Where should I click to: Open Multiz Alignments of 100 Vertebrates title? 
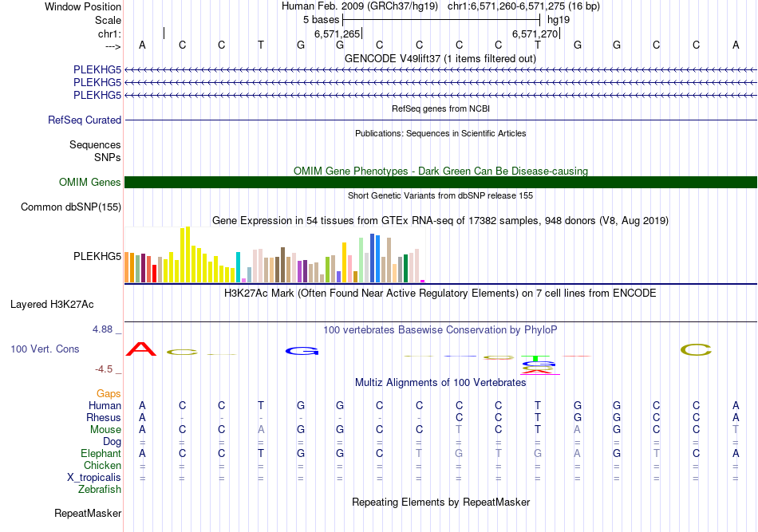pos(440,383)
